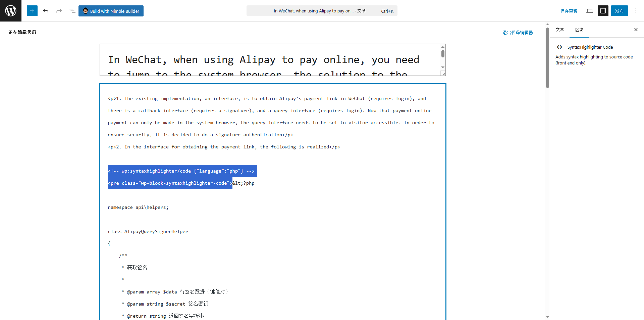Publish the post with 发布 button

(x=620, y=11)
